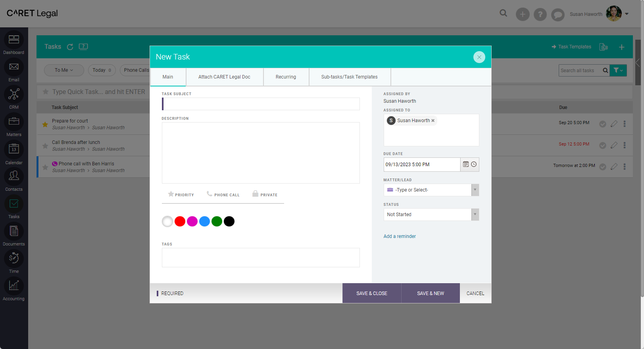This screenshot has height=349, width=644.
Task: Toggle the Phone Call option
Action: (223, 194)
